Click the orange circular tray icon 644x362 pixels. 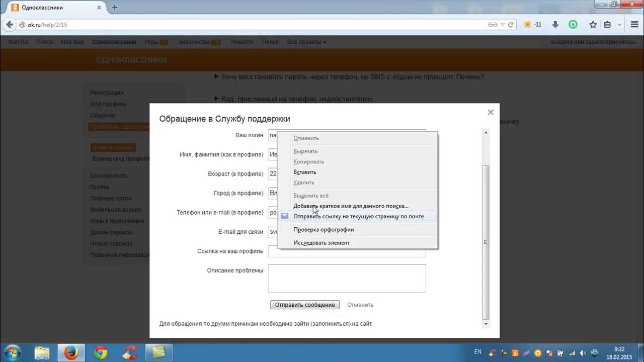point(538,352)
